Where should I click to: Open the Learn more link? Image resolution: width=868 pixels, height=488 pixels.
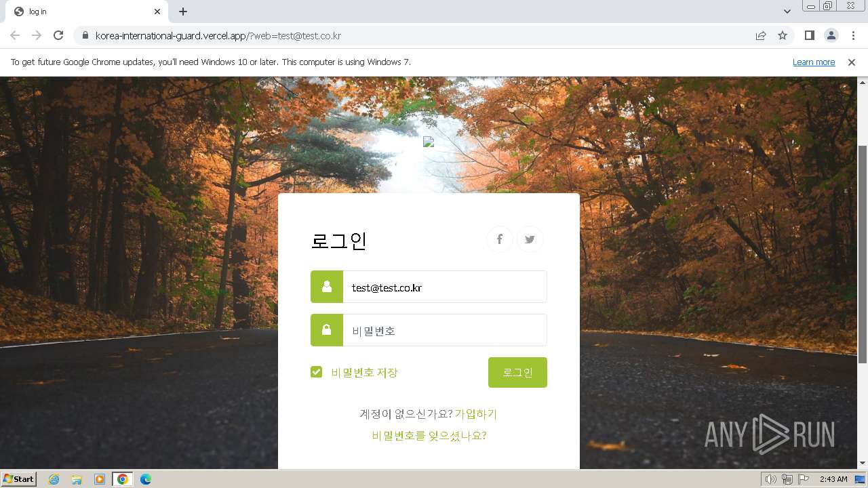(814, 62)
